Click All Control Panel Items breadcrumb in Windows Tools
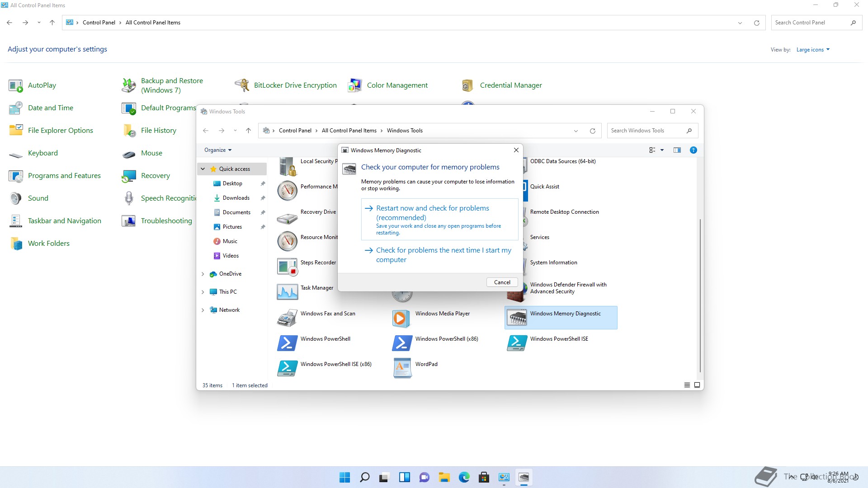868x488 pixels. pos(349,131)
